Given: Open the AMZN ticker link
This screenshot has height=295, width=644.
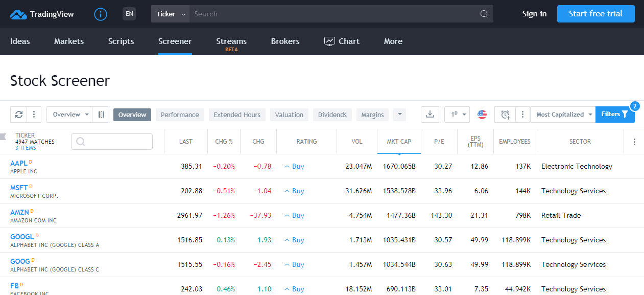Looking at the screenshot, I should (19, 212).
